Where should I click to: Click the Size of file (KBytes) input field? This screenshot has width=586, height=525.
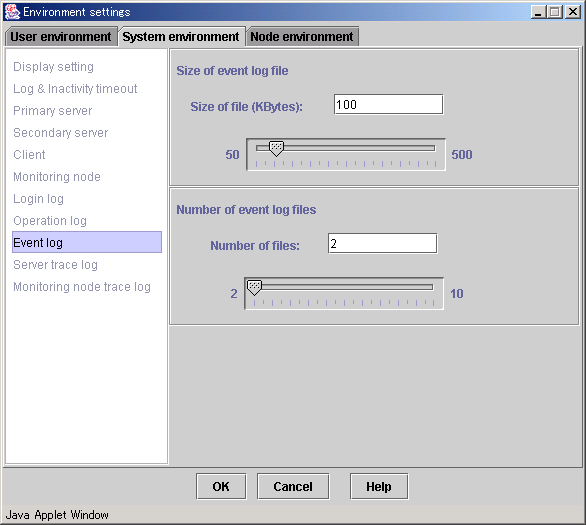tap(388, 105)
